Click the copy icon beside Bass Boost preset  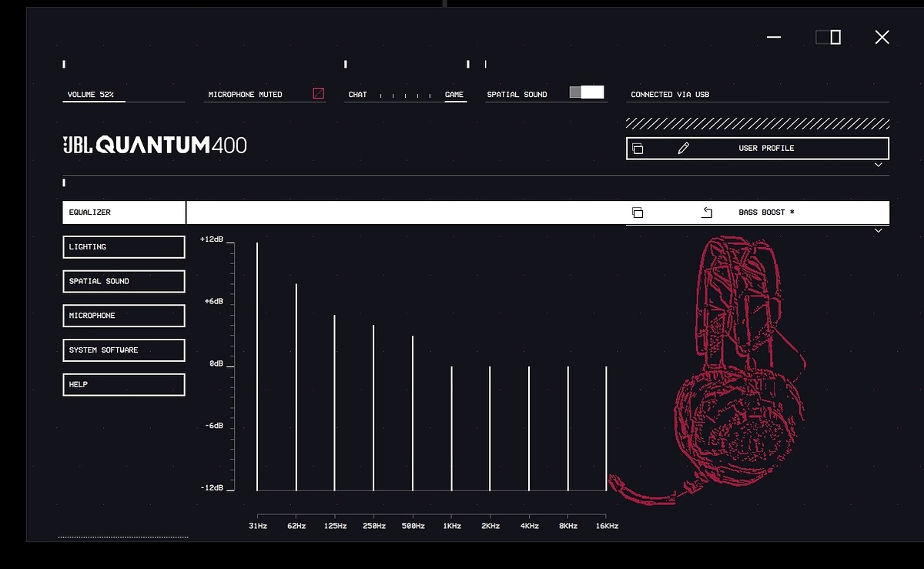click(x=638, y=213)
